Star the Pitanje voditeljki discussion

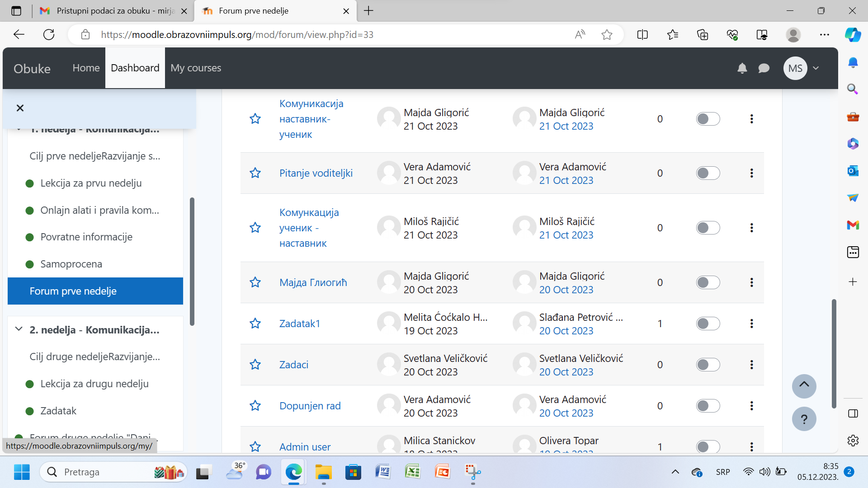click(x=255, y=173)
